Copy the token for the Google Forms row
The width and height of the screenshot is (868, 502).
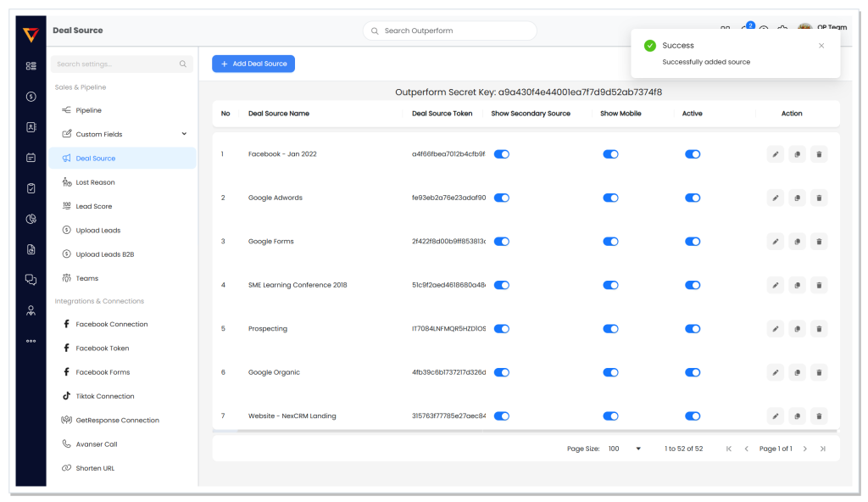tap(797, 242)
